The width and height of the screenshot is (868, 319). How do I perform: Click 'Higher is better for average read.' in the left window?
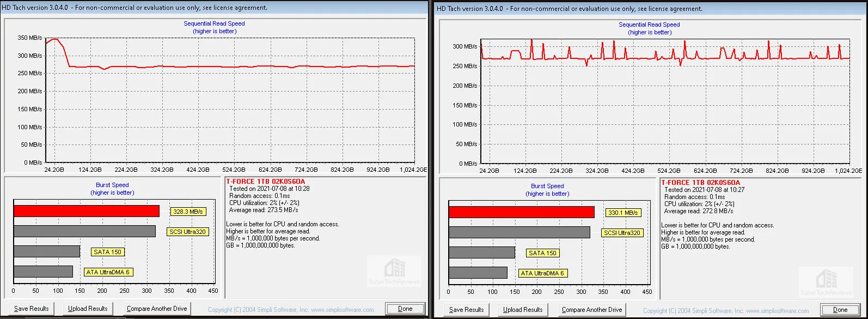click(x=268, y=231)
